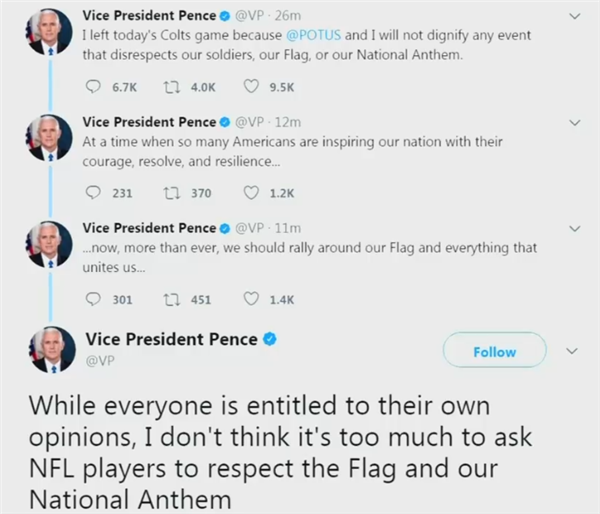This screenshot has height=514, width=600.
Task: Follow Vice President Pence
Action: pos(495,351)
